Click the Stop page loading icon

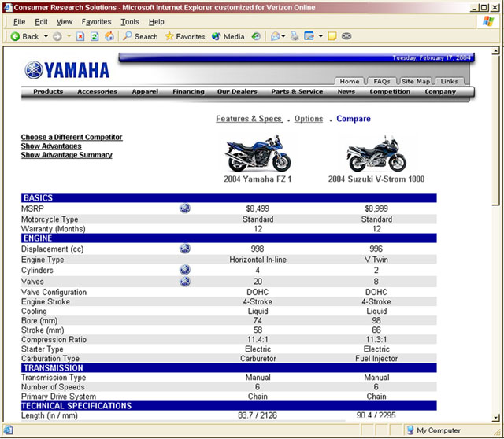point(80,37)
